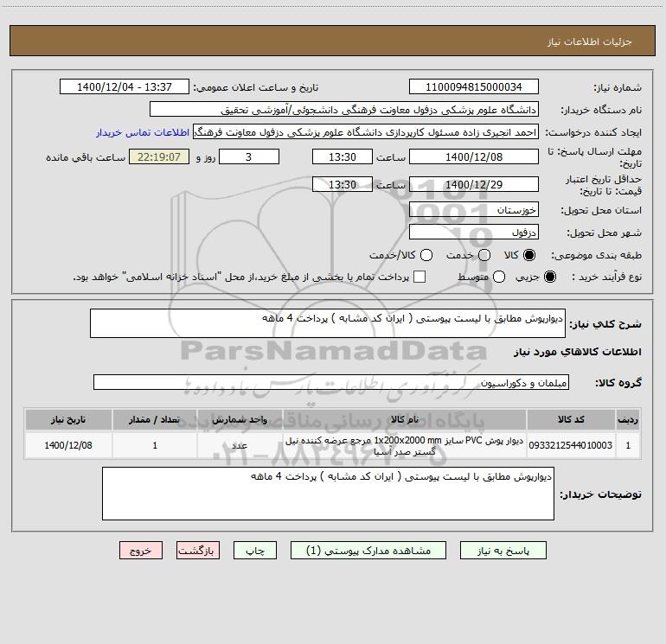Click the ایجاد کننده درخواست field

click(366, 132)
